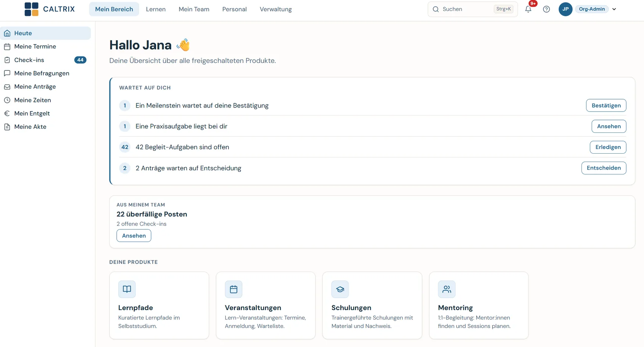Viewport: 644px width, 347px height.
Task: Click the calendar icon on Veranstaltungen card
Action: click(233, 289)
